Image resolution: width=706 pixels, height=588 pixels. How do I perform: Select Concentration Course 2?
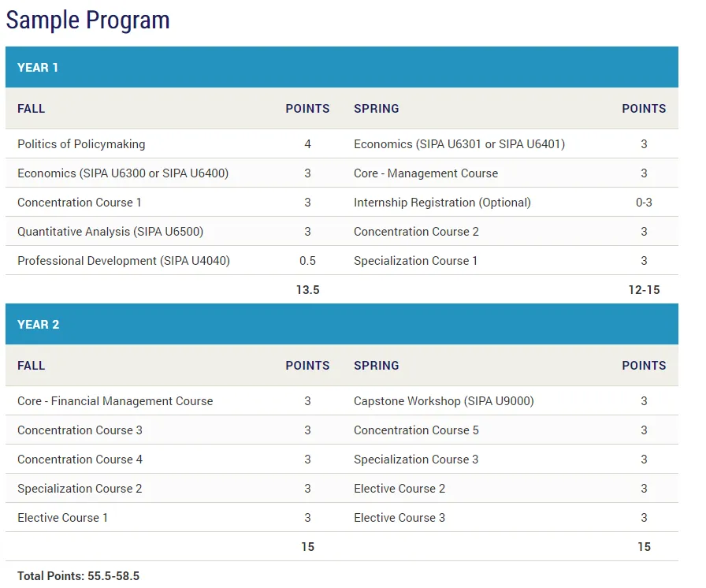pyautogui.click(x=416, y=232)
